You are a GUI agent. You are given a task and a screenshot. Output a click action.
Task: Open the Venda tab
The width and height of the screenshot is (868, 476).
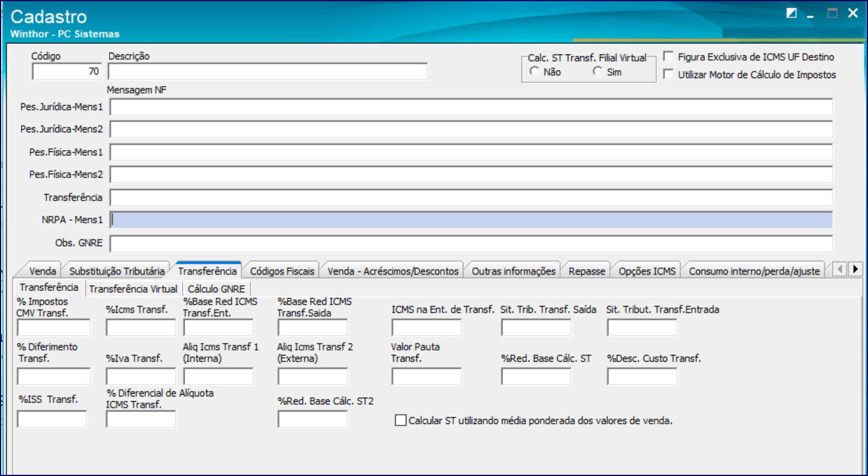coord(42,271)
